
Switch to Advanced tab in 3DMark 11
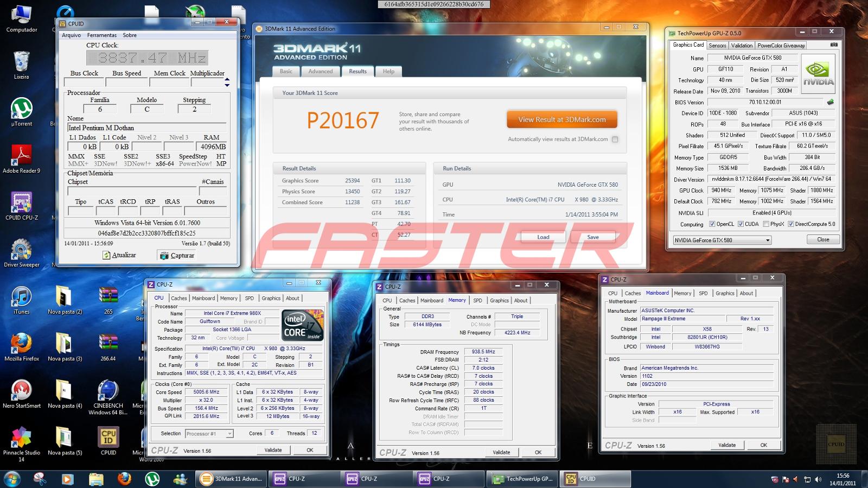[321, 71]
